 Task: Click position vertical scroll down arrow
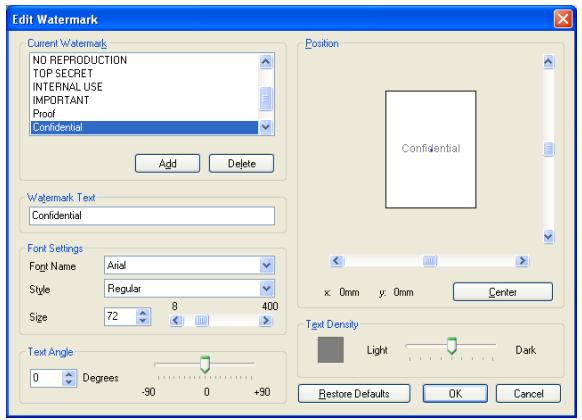(x=549, y=236)
